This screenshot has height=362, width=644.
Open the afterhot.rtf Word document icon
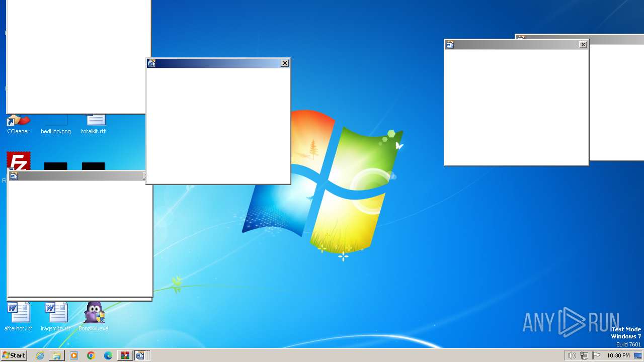[19, 317]
